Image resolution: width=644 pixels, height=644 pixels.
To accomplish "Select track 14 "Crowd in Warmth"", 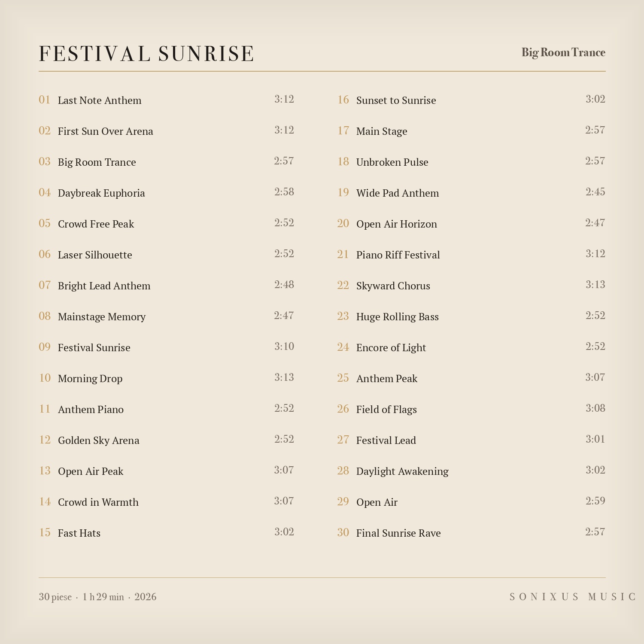I will (x=167, y=502).
